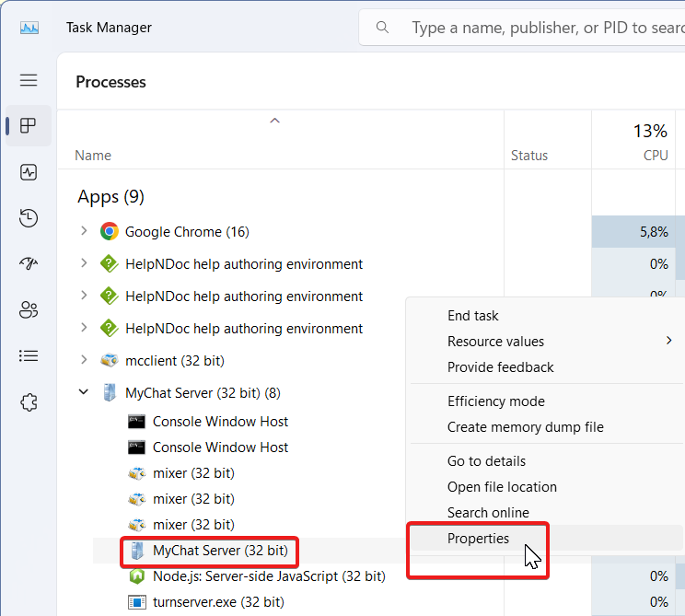Select Efficiency mode in context menu
This screenshot has width=685, height=616.
[496, 401]
